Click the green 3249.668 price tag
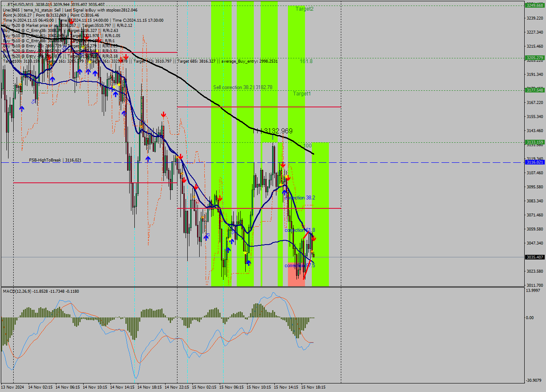546x392 pixels. click(534, 5)
